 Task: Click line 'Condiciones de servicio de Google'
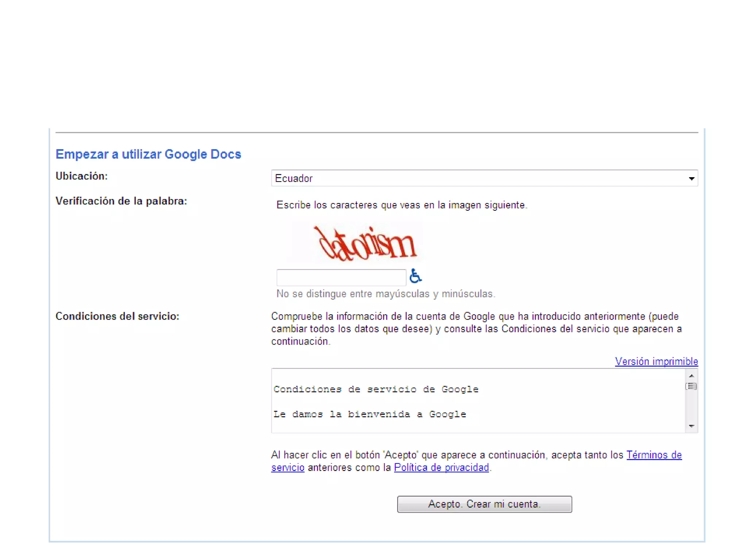click(x=376, y=389)
